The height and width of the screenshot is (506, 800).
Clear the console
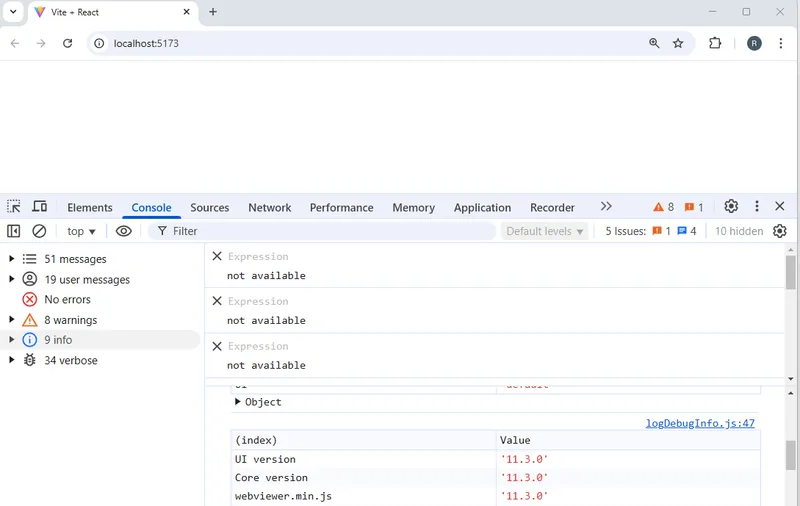pyautogui.click(x=39, y=231)
